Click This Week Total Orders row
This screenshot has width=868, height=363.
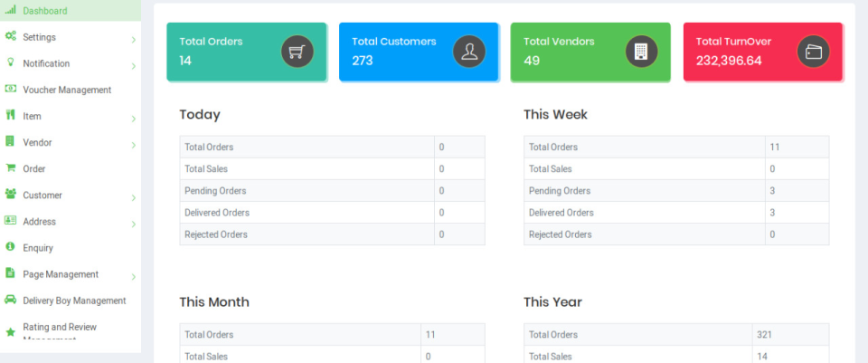click(676, 147)
